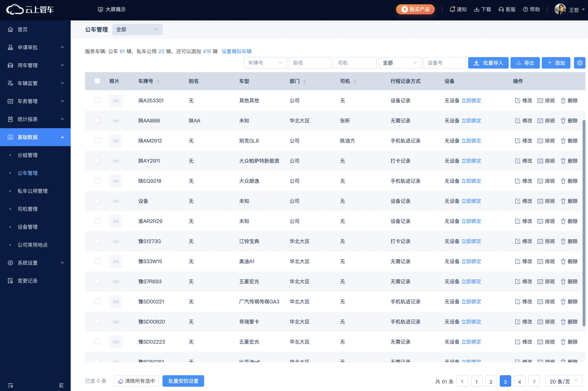Image resolution: width=588 pixels, height=391 pixels.
Task: Click the 批量导入 button
Action: 488,63
